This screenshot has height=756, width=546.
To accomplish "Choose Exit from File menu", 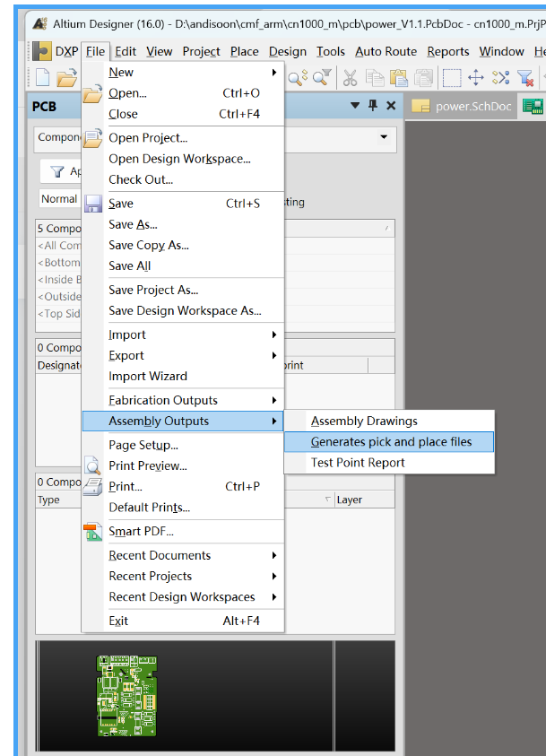I will point(183,621).
